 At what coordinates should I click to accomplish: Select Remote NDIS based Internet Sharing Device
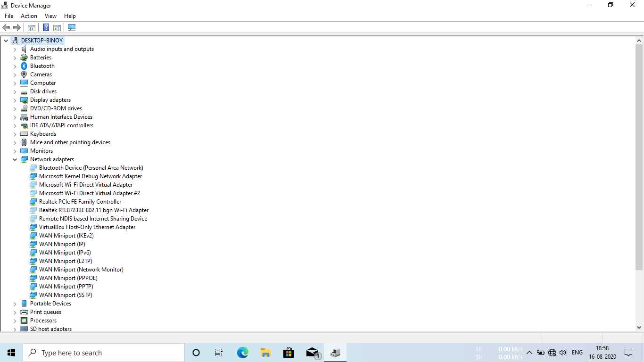93,219
